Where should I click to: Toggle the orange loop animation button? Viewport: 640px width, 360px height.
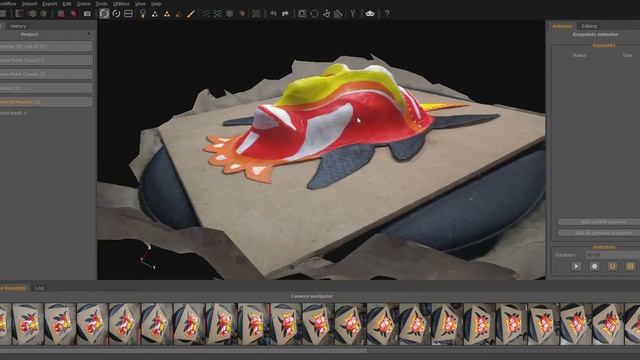pos(612,266)
